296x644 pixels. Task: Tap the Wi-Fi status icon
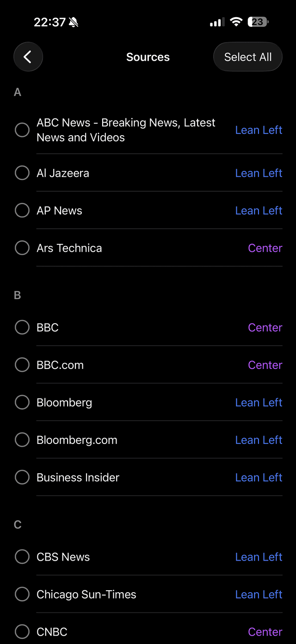pos(236,21)
